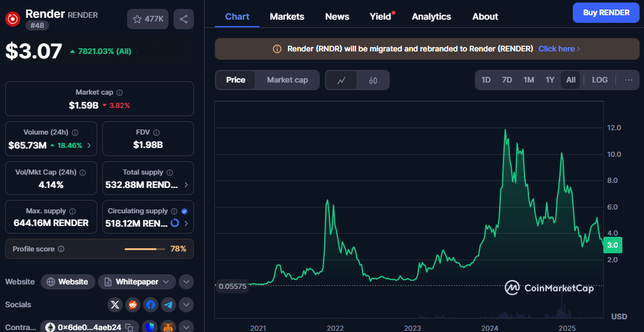Click the 644.16M RENDER max supply value
644x332 pixels.
click(51, 223)
